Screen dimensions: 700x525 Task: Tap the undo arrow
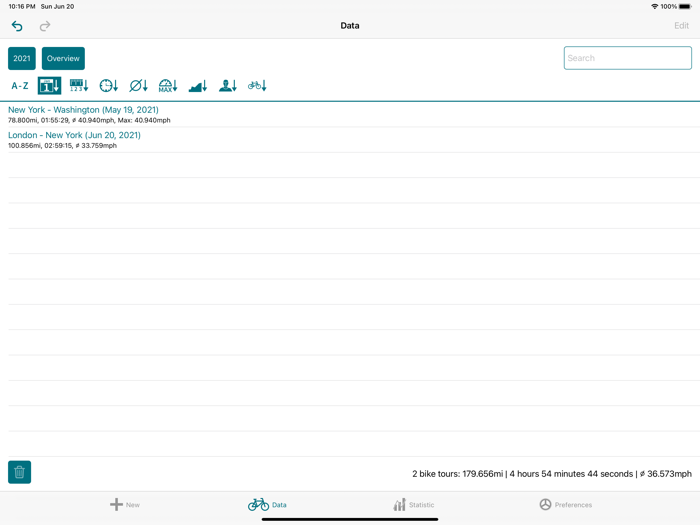coord(17,26)
